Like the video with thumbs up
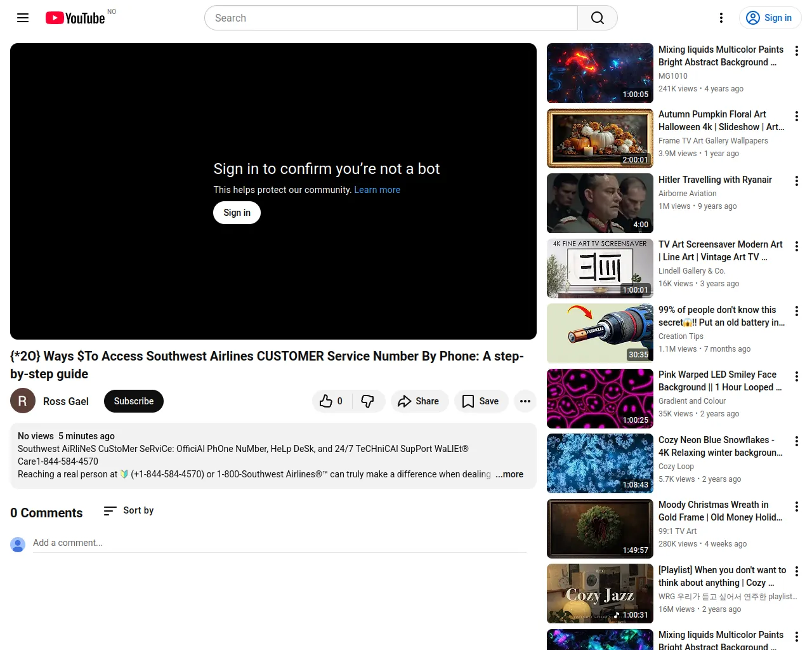 332,401
